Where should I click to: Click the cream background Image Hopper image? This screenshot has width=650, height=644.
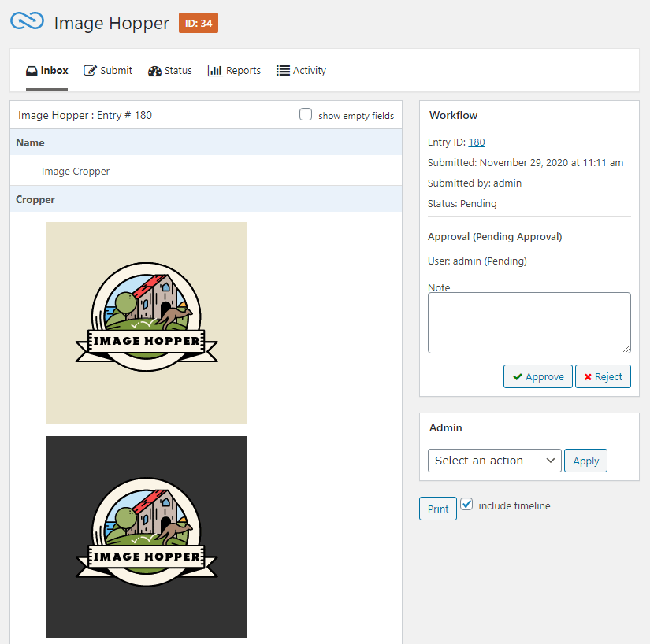tap(146, 322)
